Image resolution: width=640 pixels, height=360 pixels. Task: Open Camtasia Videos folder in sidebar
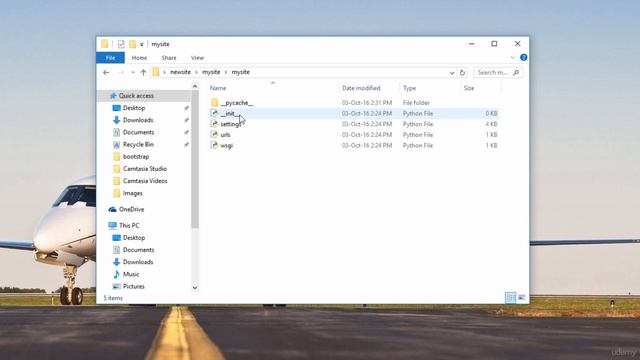point(145,181)
